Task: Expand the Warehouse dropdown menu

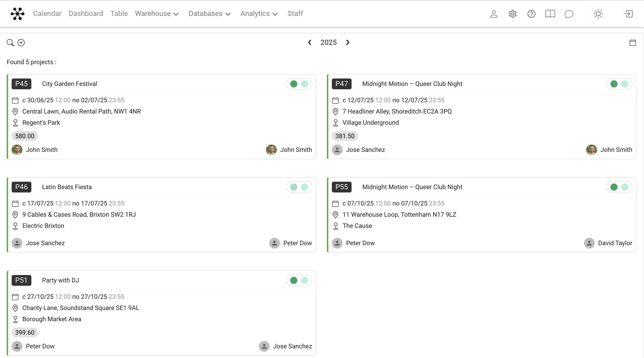Action: pos(157,13)
